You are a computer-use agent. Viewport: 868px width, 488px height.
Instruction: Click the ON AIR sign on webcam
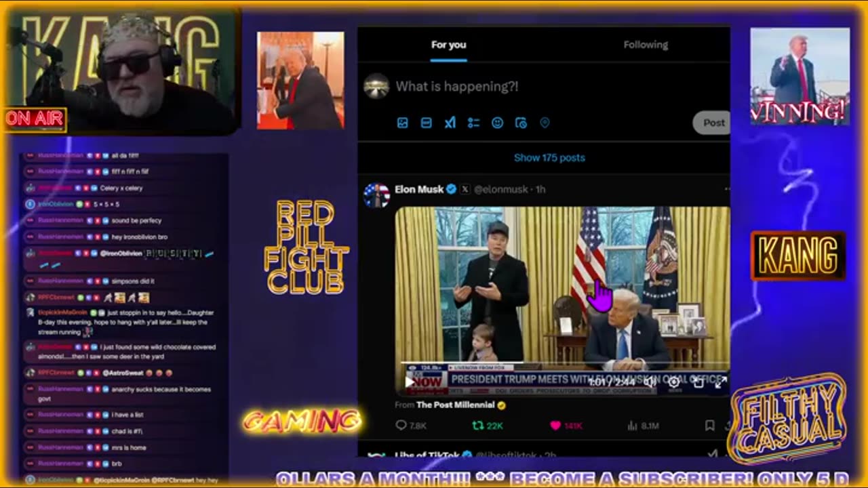[35, 119]
